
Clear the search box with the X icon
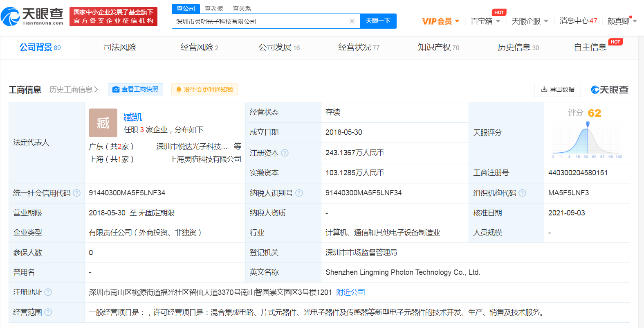click(x=352, y=21)
